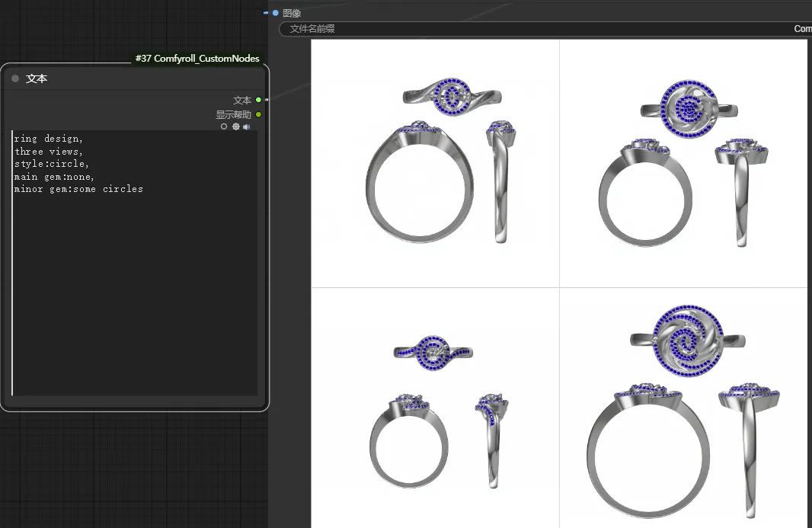The height and width of the screenshot is (528, 812).
Task: Click the 文件名前缀 filename prefix field
Action: pyautogui.click(x=545, y=29)
